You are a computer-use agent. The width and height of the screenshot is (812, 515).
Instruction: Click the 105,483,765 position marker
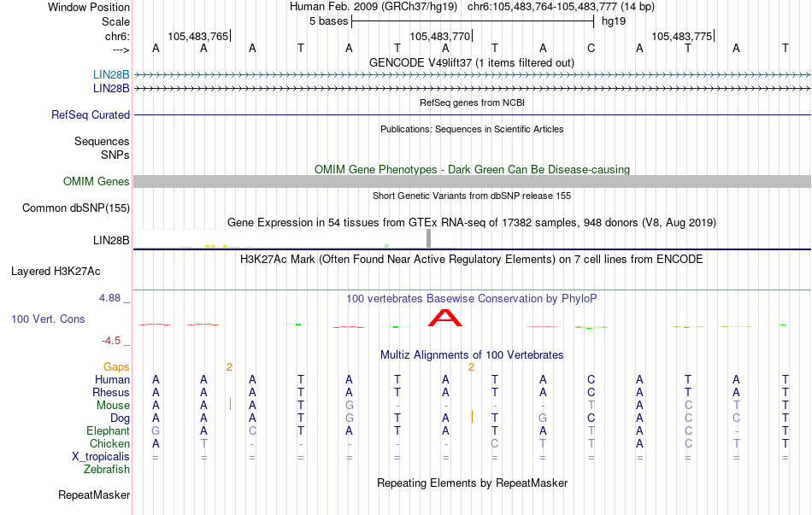pos(199,36)
